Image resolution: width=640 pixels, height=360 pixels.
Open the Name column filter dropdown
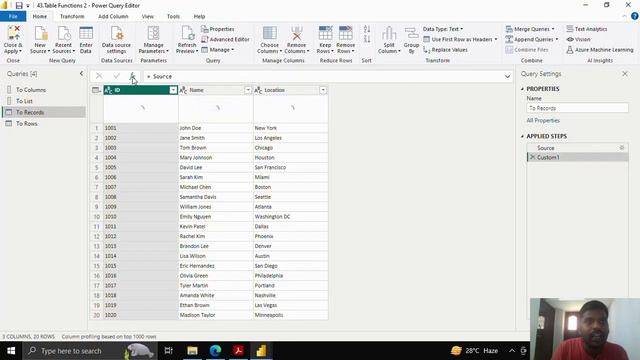[x=248, y=90]
